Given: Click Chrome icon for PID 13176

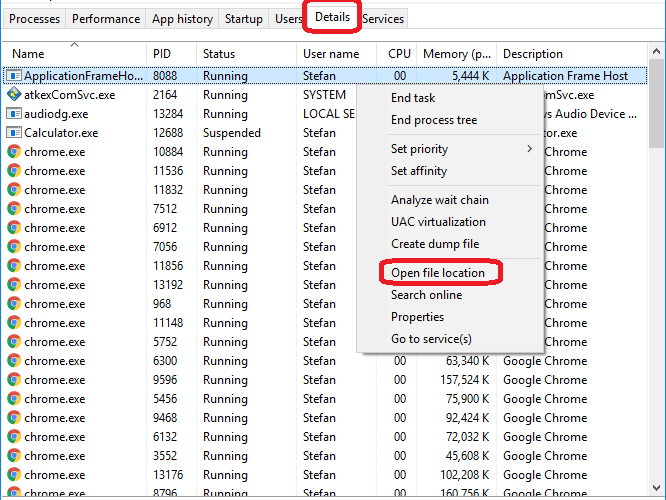Looking at the screenshot, I should tap(14, 475).
